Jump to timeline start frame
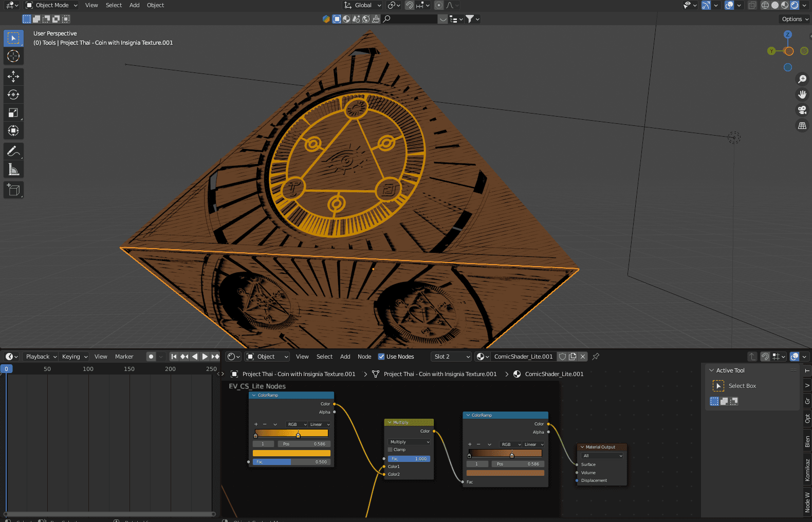The width and height of the screenshot is (812, 522). click(174, 357)
